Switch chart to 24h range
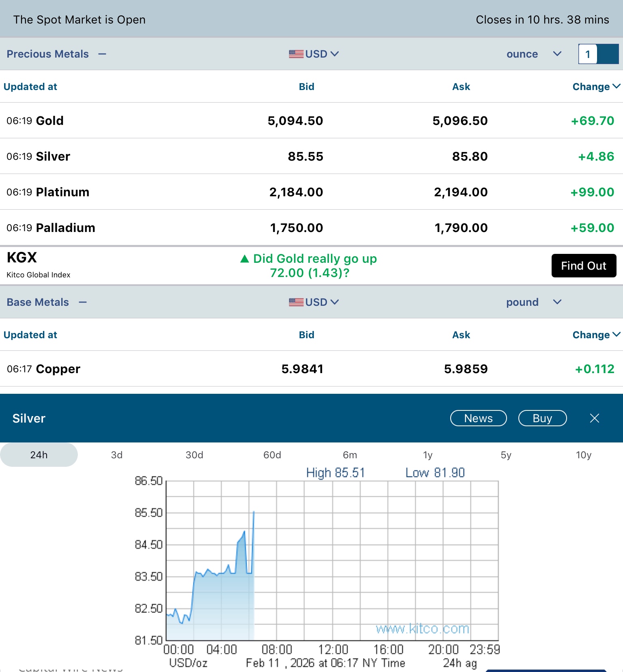 [x=39, y=455]
